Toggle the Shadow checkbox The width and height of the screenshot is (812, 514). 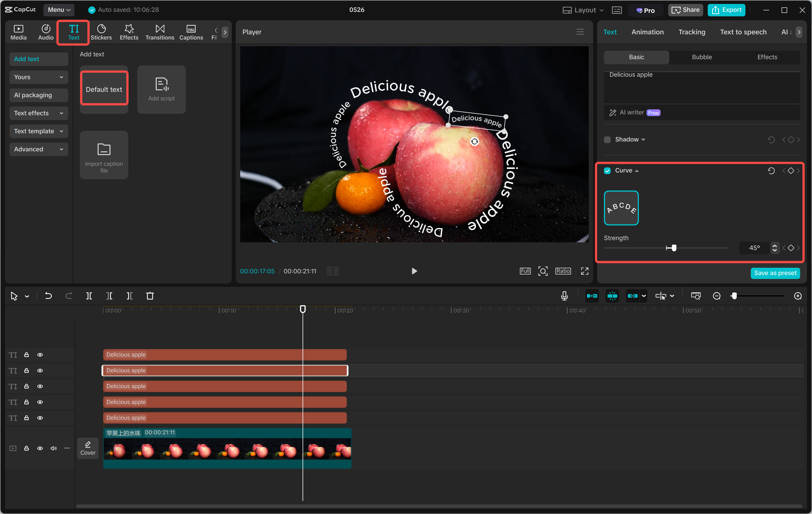point(607,139)
